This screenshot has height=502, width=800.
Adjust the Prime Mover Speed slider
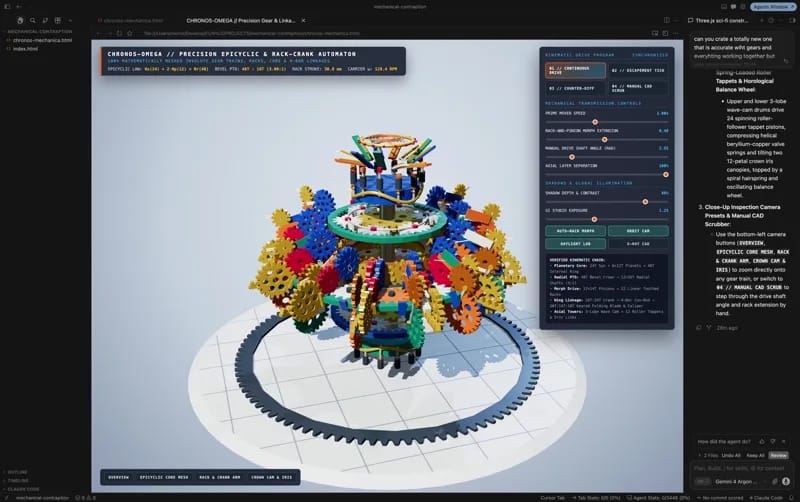(x=607, y=122)
